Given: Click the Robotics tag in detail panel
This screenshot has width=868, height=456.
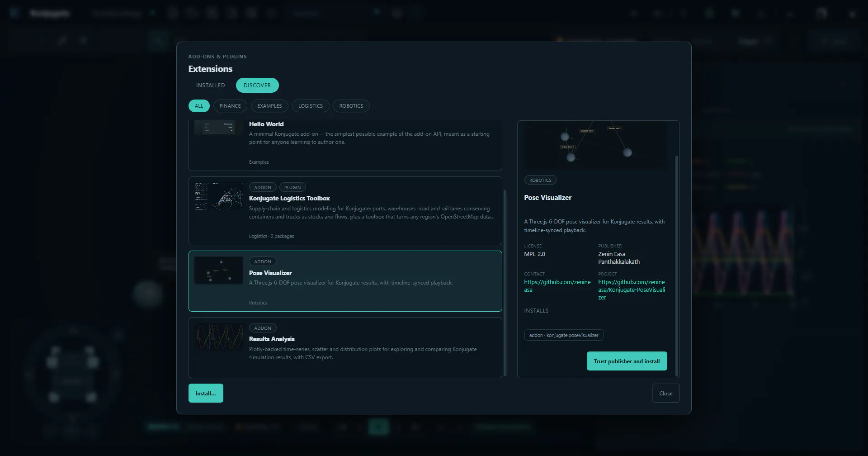Looking at the screenshot, I should pyautogui.click(x=540, y=180).
